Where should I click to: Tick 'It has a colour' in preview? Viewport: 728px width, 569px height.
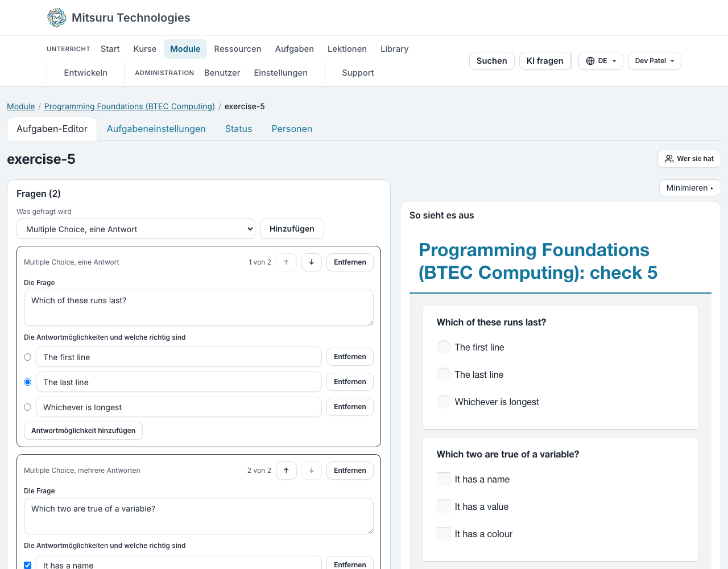(444, 534)
